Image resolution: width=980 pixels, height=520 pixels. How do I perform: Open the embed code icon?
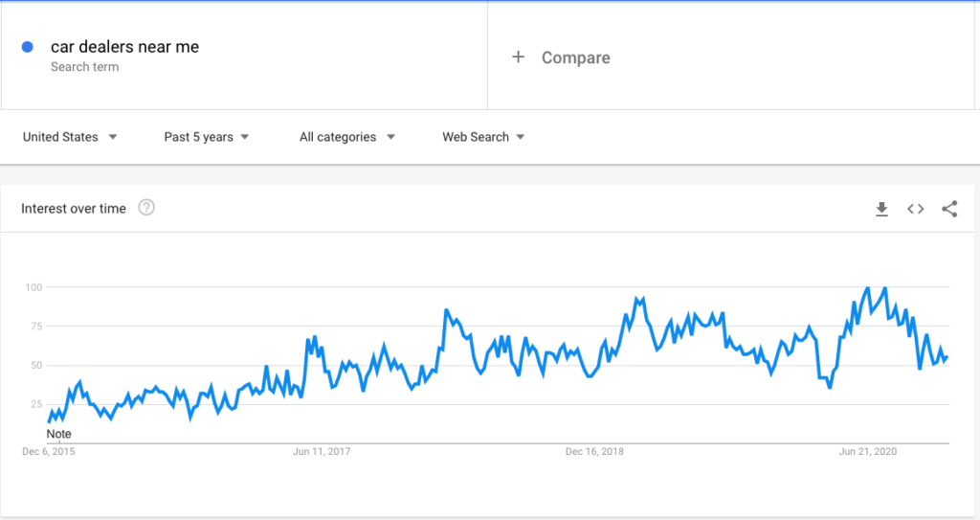916,209
